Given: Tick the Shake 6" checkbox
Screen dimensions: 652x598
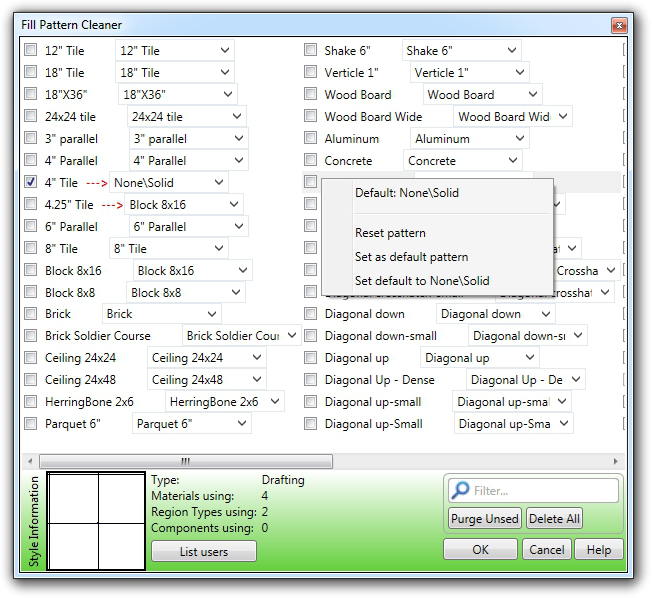Looking at the screenshot, I should (310, 49).
